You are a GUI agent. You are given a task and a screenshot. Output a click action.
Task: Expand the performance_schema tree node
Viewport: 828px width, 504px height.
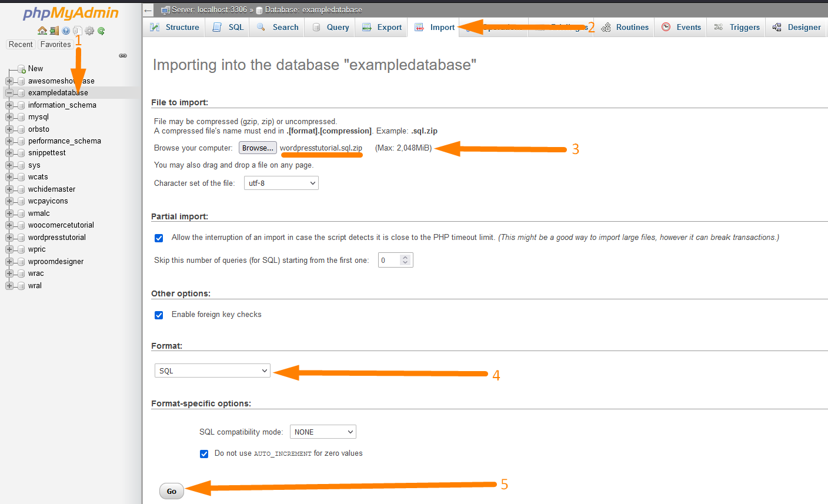[x=9, y=141]
